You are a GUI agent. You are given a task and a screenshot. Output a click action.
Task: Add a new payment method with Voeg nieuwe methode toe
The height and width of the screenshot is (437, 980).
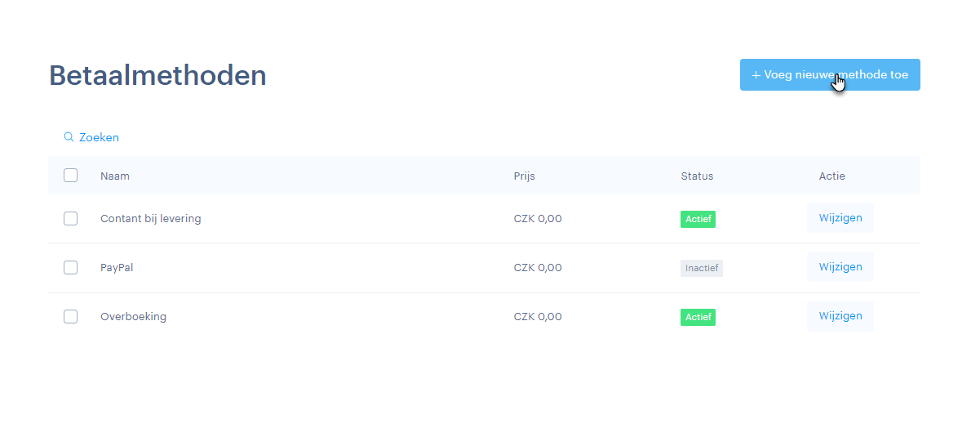(x=830, y=74)
